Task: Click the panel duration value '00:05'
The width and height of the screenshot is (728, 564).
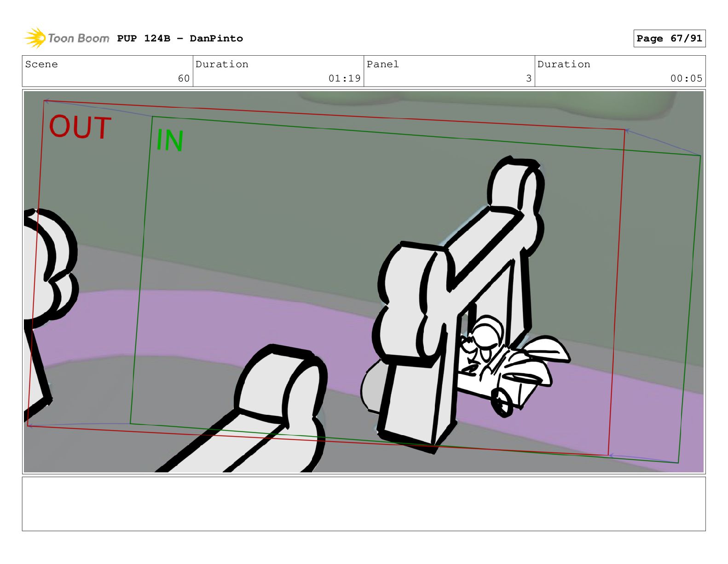Action: point(686,78)
